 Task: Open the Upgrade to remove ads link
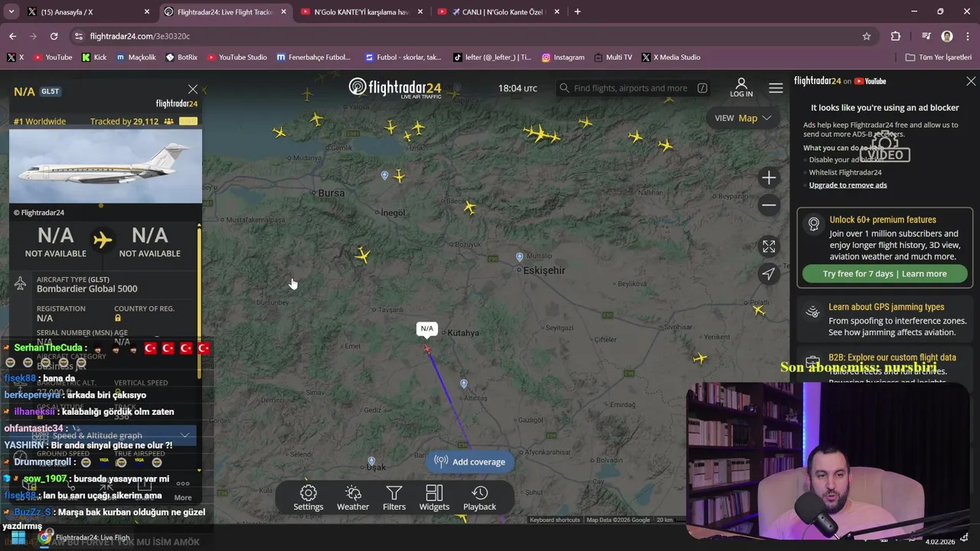pos(848,185)
